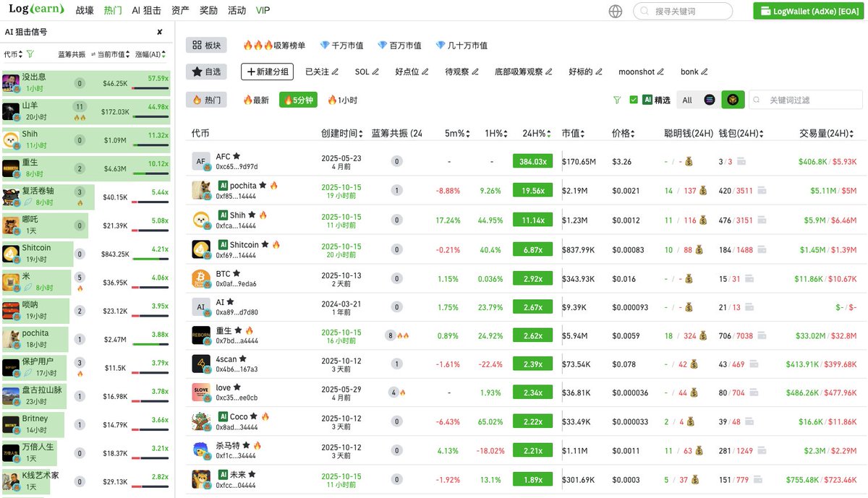Click the 384.03x badge in AFC row
This screenshot has width=868, height=498.
(x=534, y=162)
